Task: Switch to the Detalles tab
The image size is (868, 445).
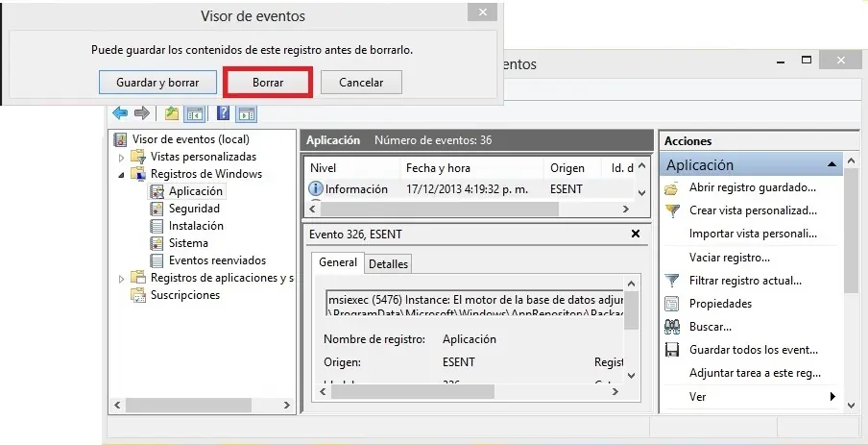Action: coord(388,263)
